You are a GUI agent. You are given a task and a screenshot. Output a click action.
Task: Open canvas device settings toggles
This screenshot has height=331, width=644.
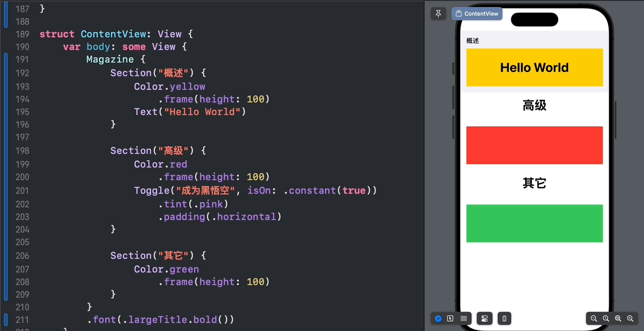(x=485, y=318)
